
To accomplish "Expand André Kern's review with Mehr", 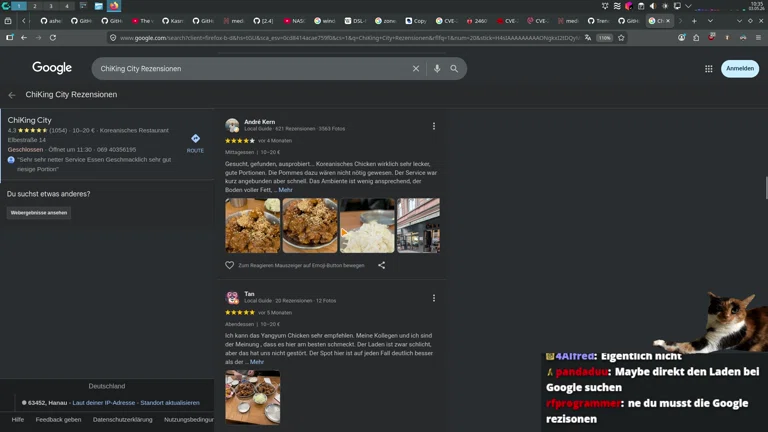I will pos(286,190).
